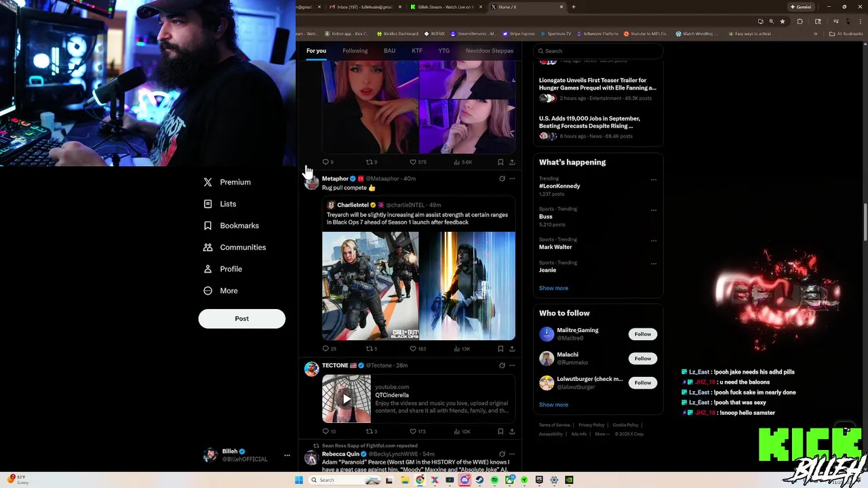This screenshot has width=868, height=488.
Task: Click the Post button
Action: (242, 319)
